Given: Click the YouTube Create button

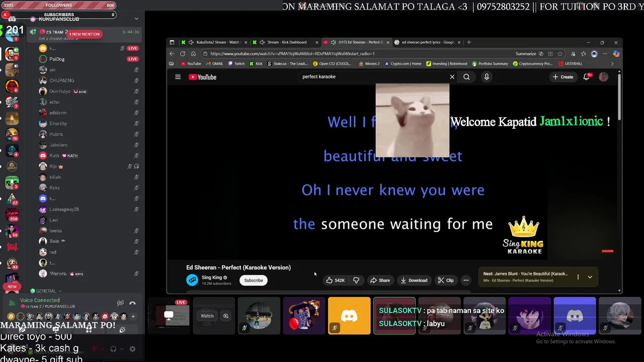Looking at the screenshot, I should [x=562, y=77].
